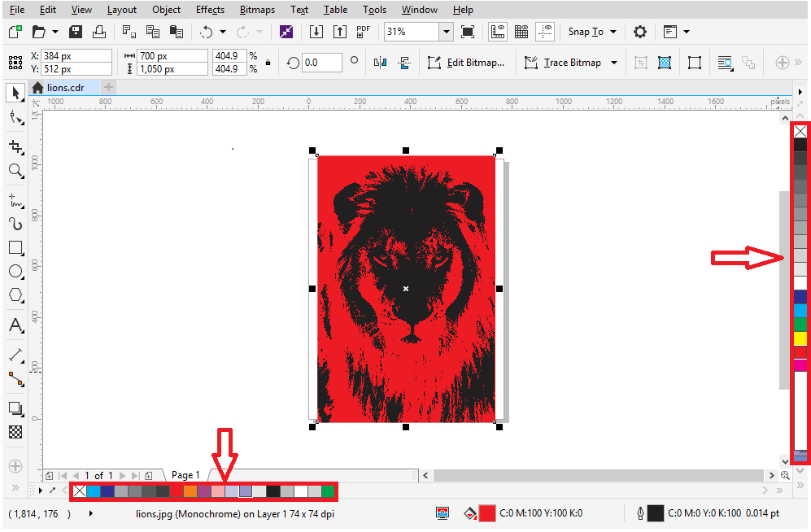Expand the Trace Bitmap dropdown

614,62
